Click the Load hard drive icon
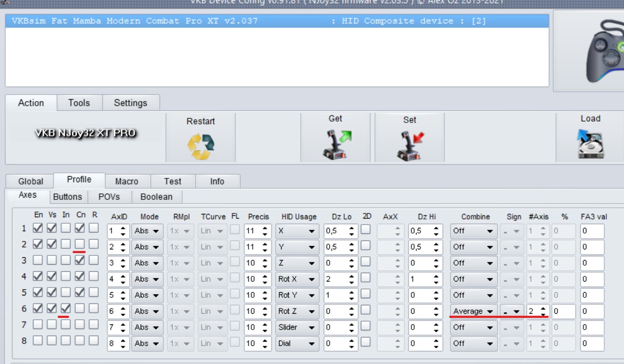 click(590, 144)
